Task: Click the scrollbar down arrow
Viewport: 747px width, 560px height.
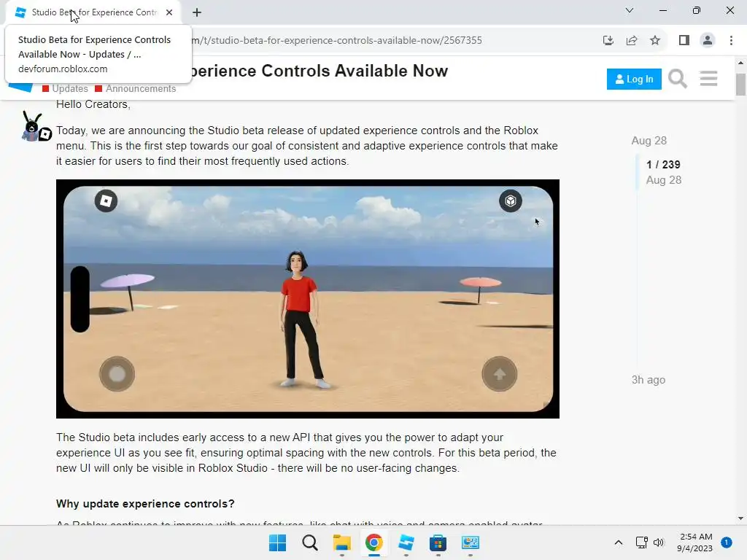Action: click(740, 518)
